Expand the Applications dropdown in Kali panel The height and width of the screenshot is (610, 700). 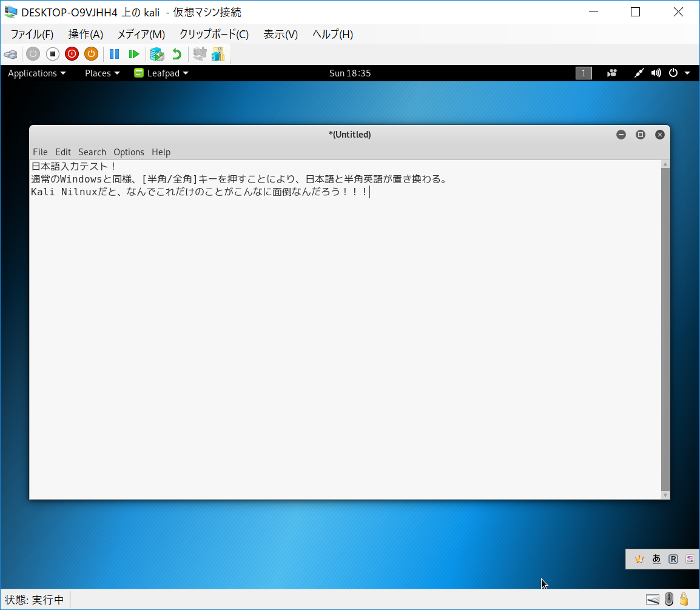(x=36, y=73)
